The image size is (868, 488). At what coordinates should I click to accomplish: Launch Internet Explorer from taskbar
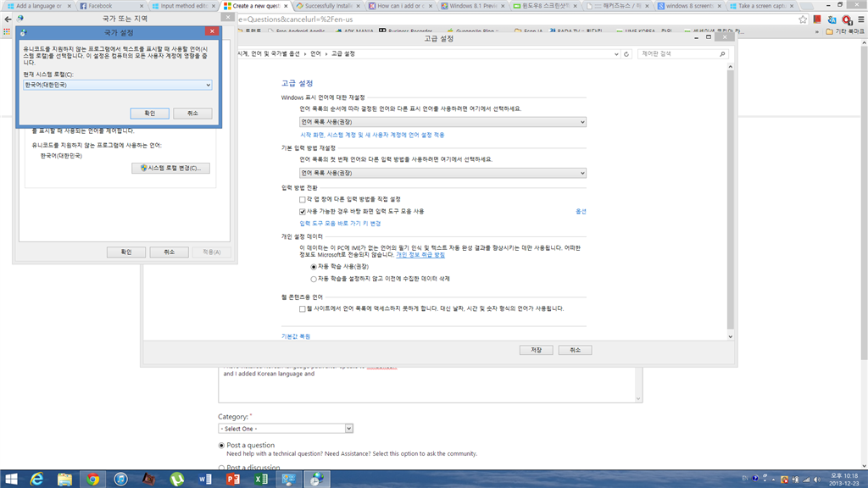click(x=36, y=480)
